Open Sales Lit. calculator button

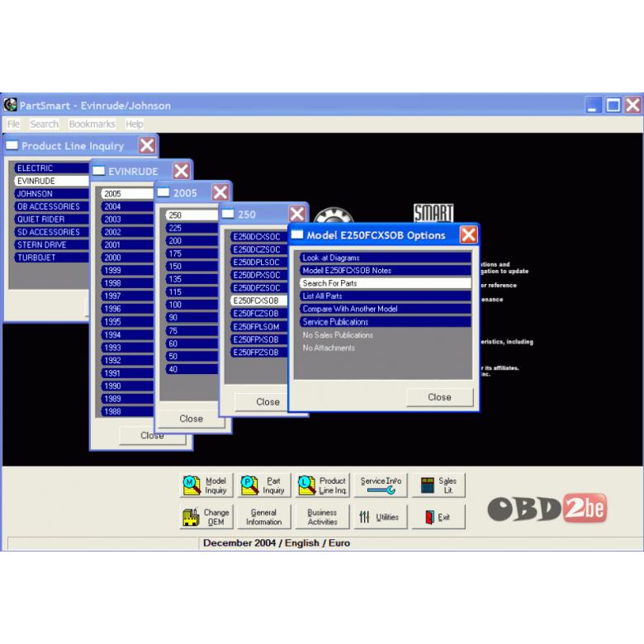coord(438,485)
